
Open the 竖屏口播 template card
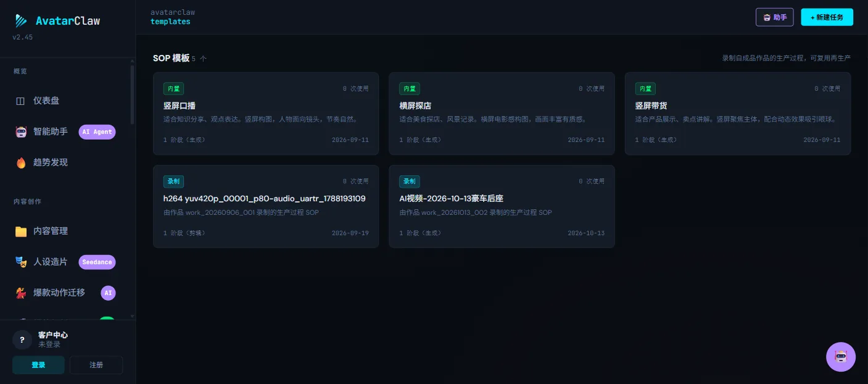pos(266,114)
